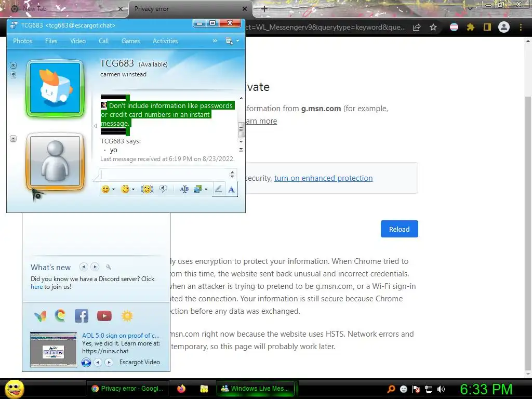The width and height of the screenshot is (532, 399).
Task: Open Firefox from the taskbar
Action: pos(181,389)
